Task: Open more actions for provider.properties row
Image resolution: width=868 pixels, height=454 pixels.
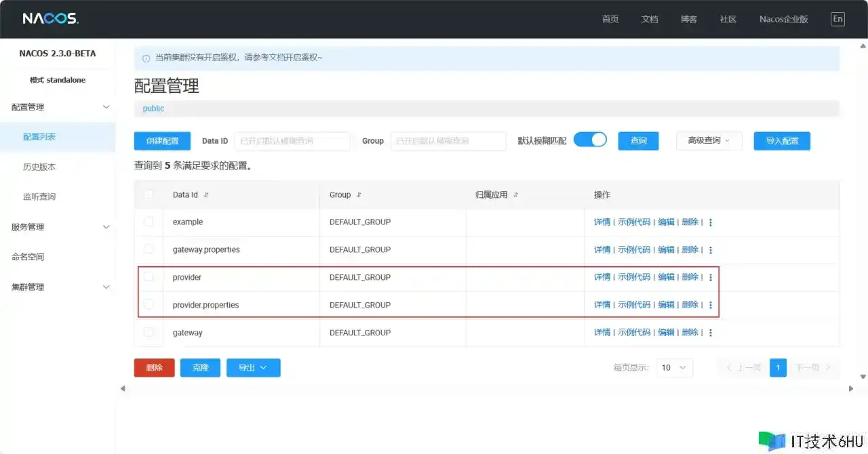Action: tap(711, 306)
